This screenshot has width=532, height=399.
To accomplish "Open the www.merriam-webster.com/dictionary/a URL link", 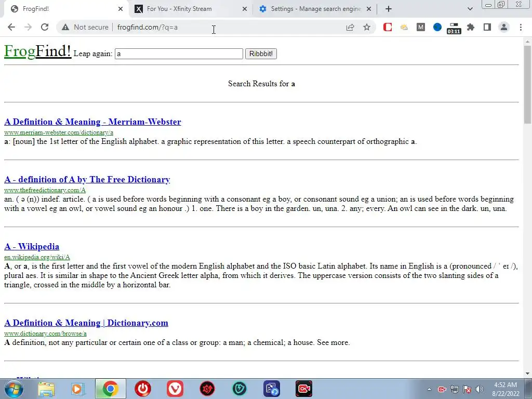I will [59, 132].
